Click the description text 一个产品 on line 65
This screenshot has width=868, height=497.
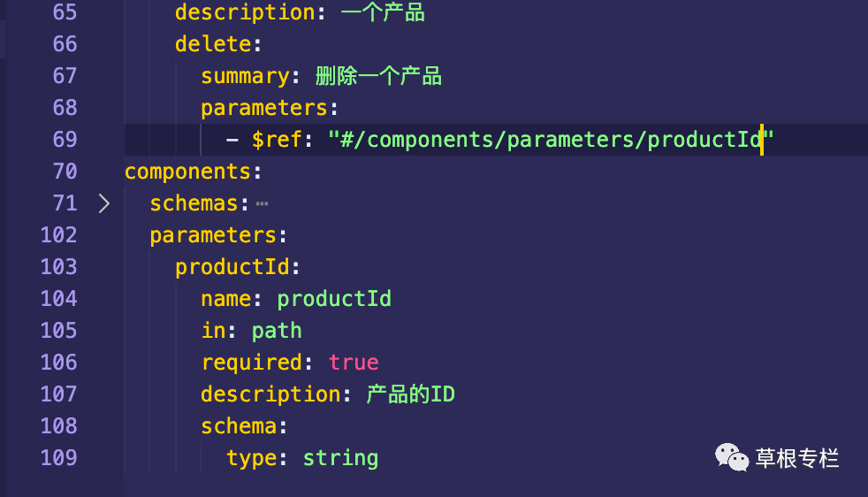tap(383, 12)
